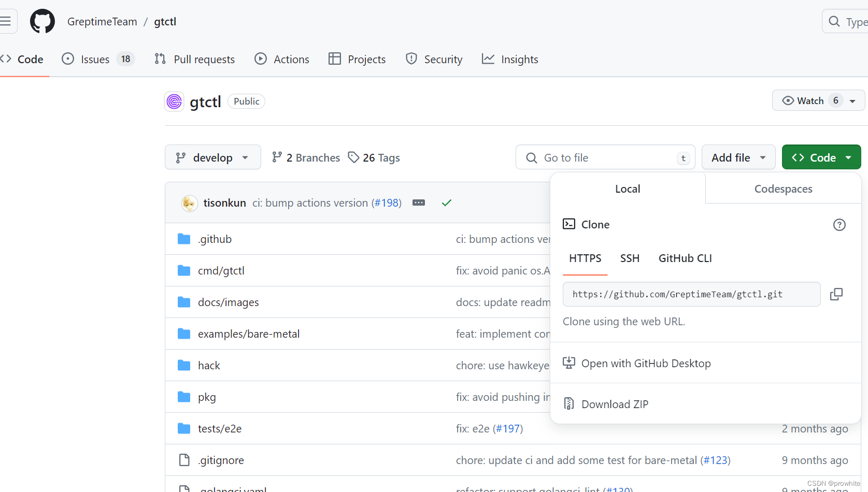868x492 pixels.
Task: Open the Issues tab
Action: click(x=98, y=60)
